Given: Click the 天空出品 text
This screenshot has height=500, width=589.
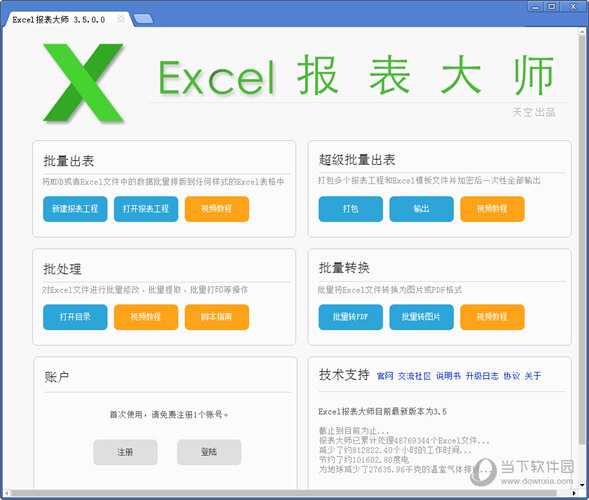Looking at the screenshot, I should click(x=534, y=112).
